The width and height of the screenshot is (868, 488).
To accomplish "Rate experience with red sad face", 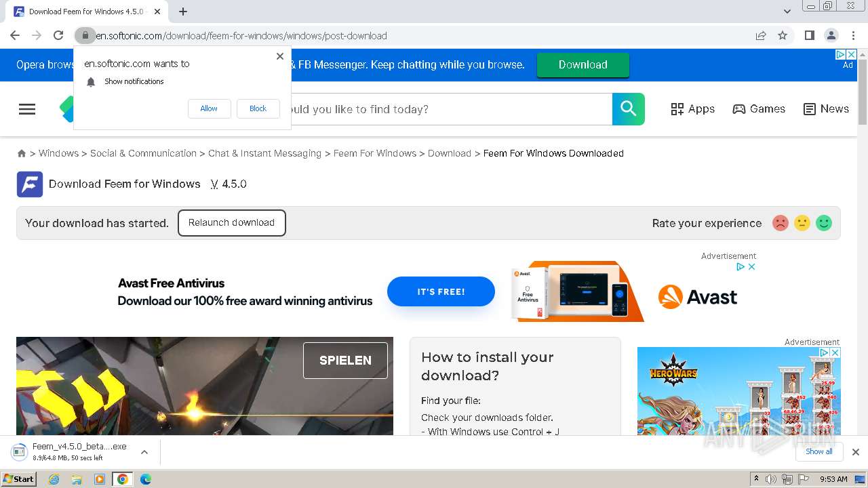I will 781,223.
